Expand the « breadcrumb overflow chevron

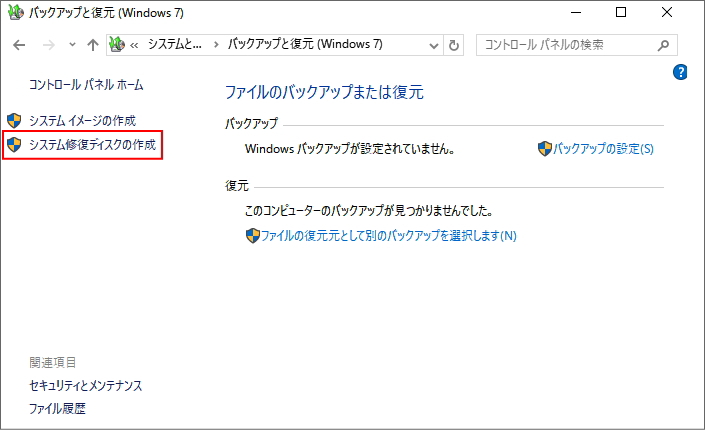pyautogui.click(x=135, y=46)
